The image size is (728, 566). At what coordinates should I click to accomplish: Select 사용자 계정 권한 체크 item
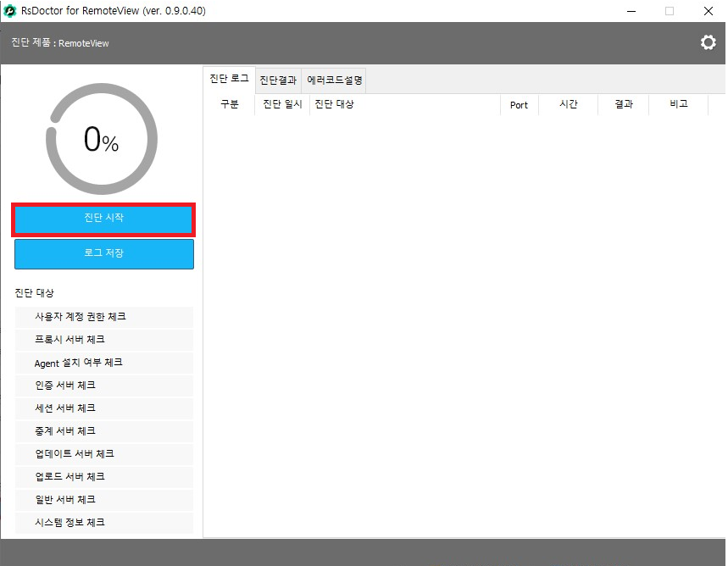(81, 317)
